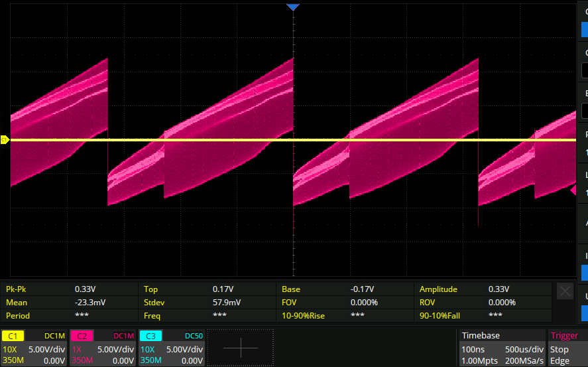Click the C2 1X probe attenuation
This screenshot has width=588, height=367.
click(77, 349)
